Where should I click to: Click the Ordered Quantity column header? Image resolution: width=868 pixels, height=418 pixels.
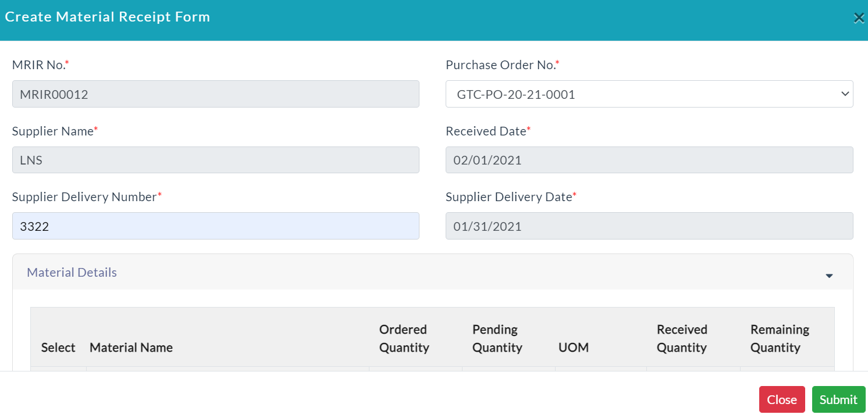[404, 338]
